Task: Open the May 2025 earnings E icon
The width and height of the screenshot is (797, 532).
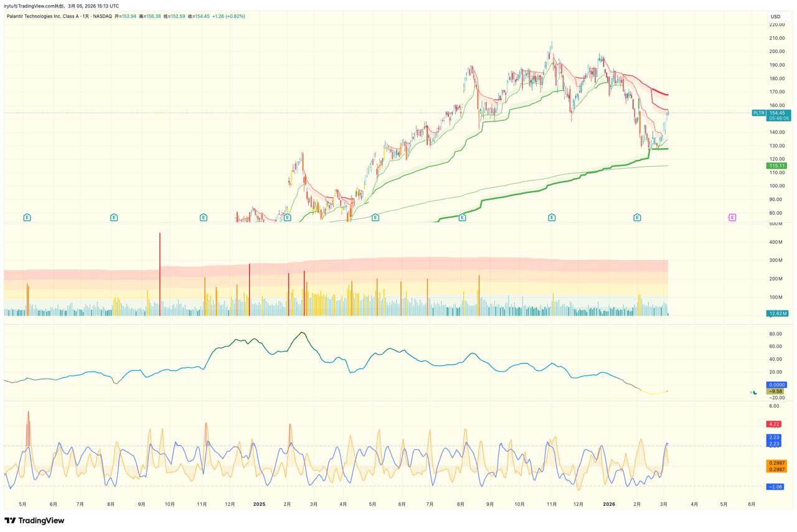Action: pyautogui.click(x=375, y=217)
